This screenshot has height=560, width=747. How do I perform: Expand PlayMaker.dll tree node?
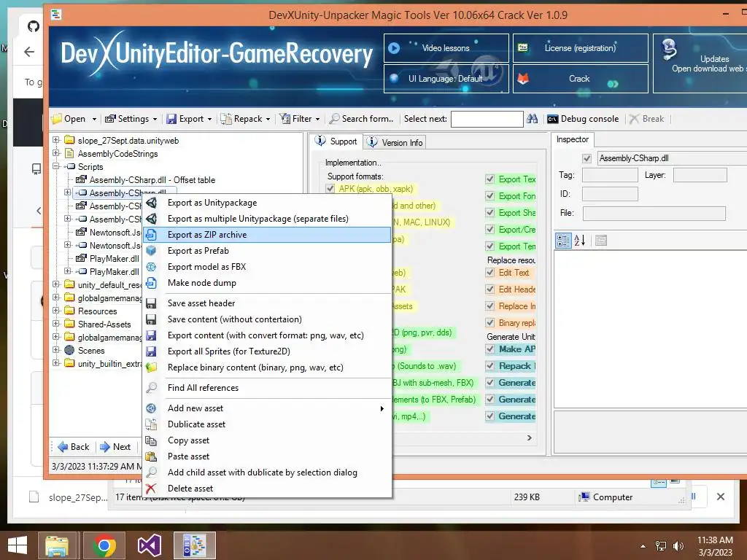point(68,271)
